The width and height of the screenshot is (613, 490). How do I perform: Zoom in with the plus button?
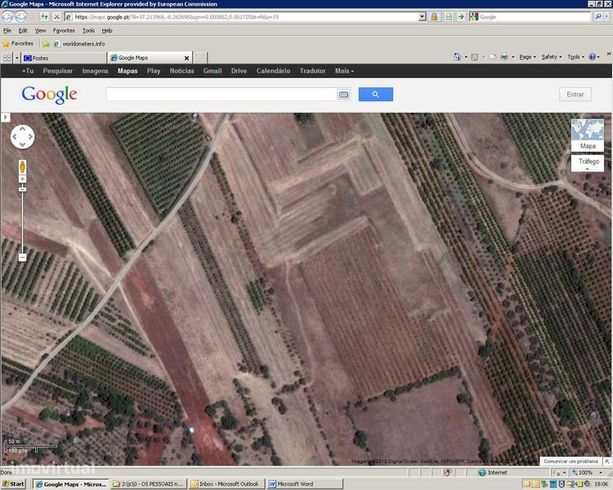[x=22, y=179]
